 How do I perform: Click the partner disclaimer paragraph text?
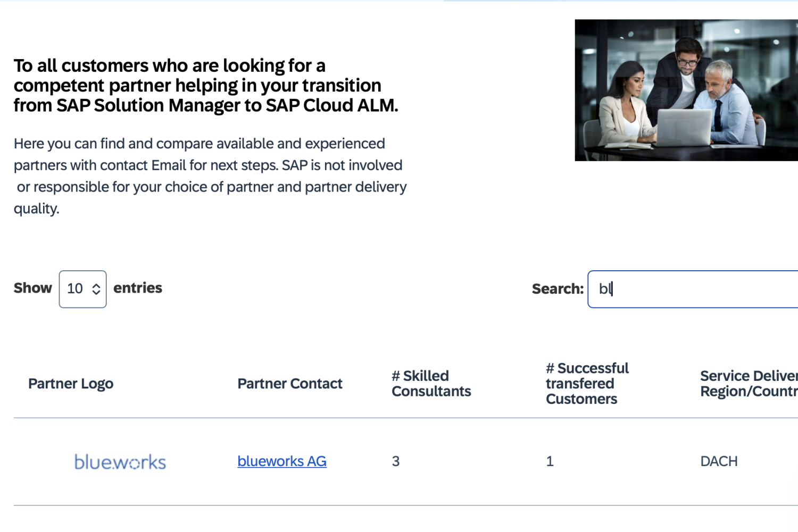210,176
